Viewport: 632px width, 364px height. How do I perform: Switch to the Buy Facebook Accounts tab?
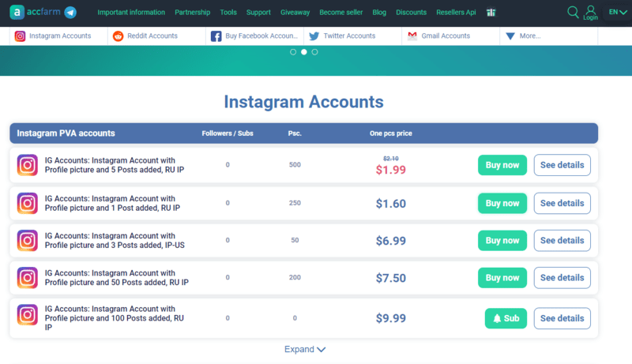[254, 36]
